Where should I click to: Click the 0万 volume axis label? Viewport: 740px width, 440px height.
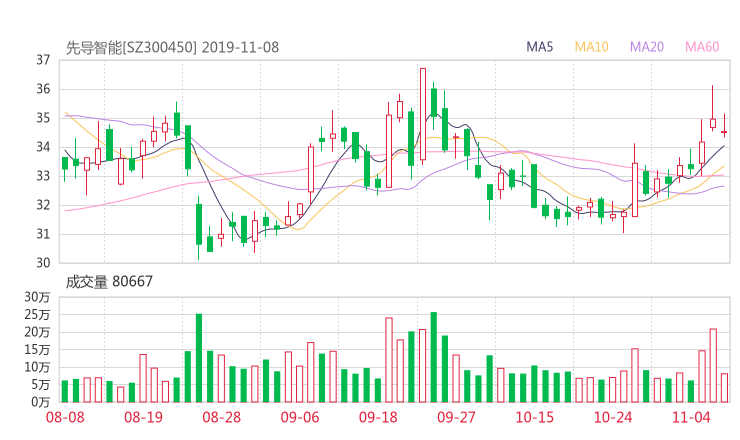pyautogui.click(x=40, y=402)
